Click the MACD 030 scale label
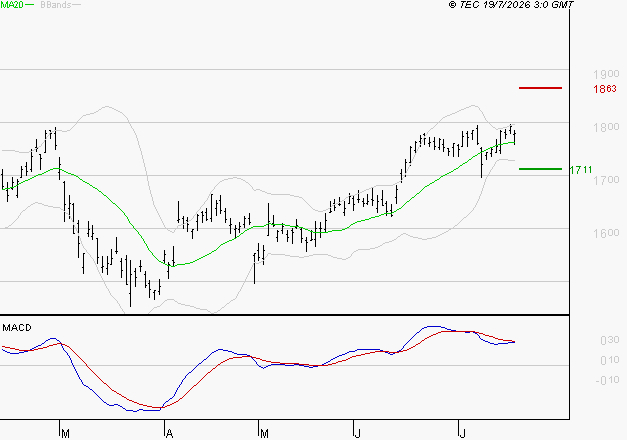 pos(610,340)
